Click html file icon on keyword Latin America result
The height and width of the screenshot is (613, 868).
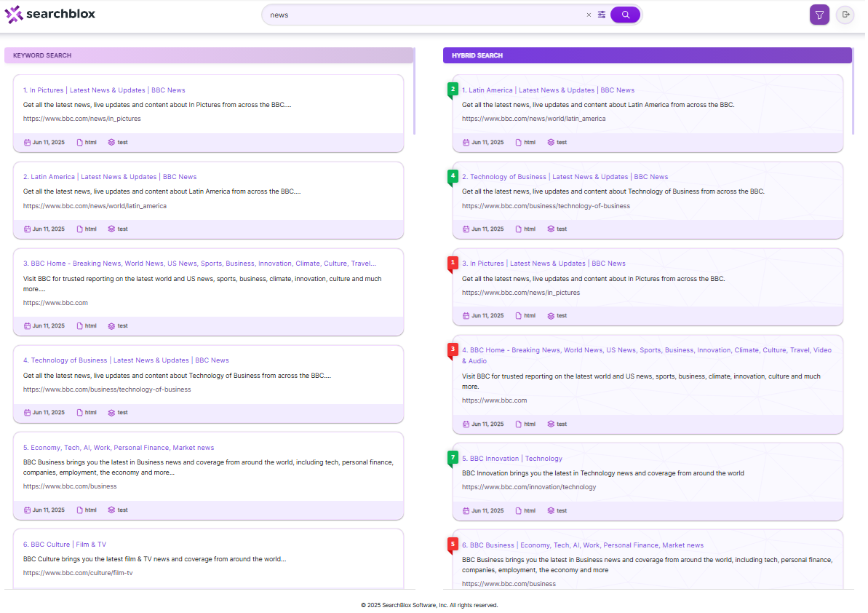coord(80,230)
